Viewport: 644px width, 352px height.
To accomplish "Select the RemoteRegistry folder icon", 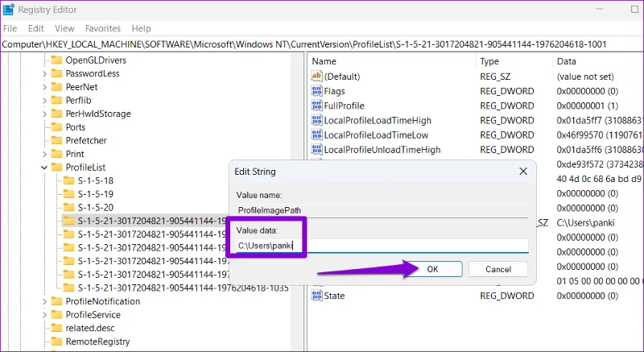I will tap(56, 342).
